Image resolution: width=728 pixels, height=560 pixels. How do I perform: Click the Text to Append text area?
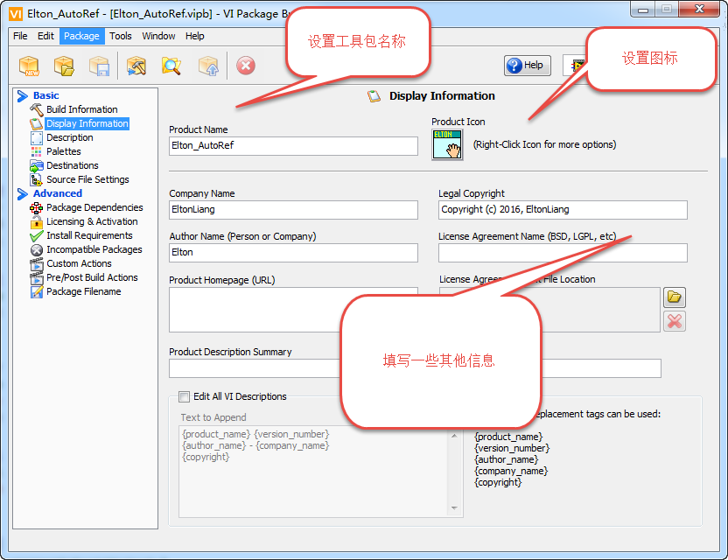point(314,472)
